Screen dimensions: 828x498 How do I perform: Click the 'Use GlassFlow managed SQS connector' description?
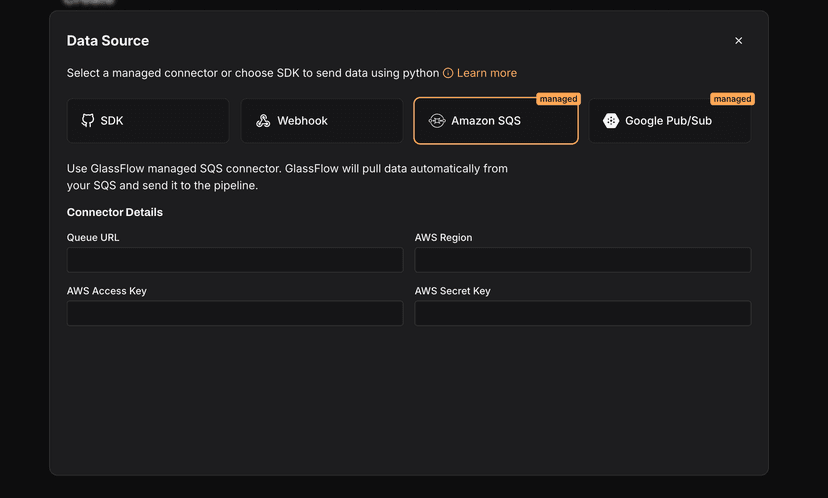coord(287,177)
